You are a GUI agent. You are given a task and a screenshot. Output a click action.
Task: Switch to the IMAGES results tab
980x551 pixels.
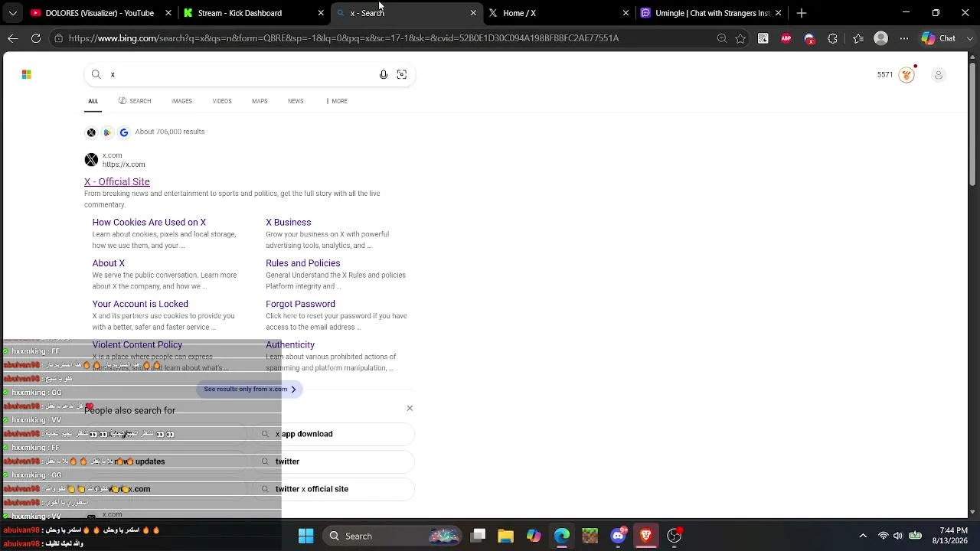[x=181, y=101]
